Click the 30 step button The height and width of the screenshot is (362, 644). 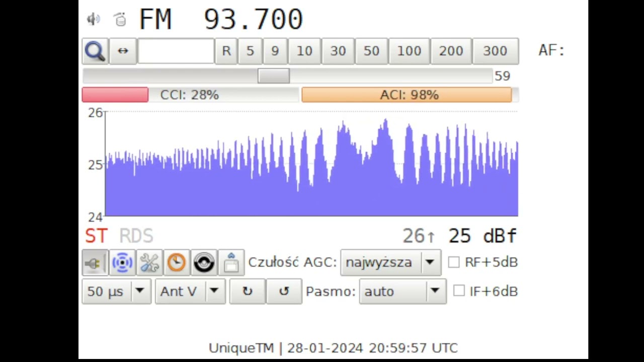click(338, 51)
